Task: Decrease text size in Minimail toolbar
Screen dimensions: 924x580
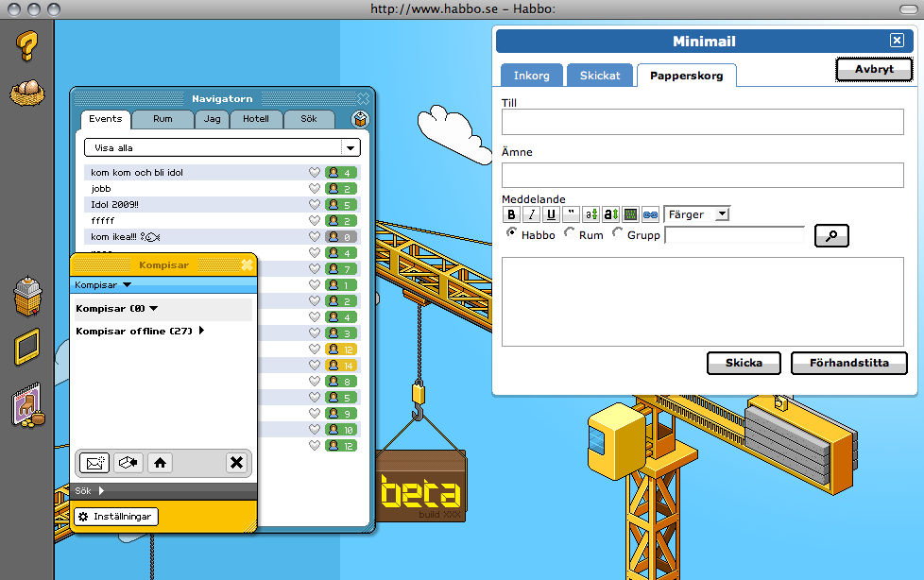Action: click(591, 214)
